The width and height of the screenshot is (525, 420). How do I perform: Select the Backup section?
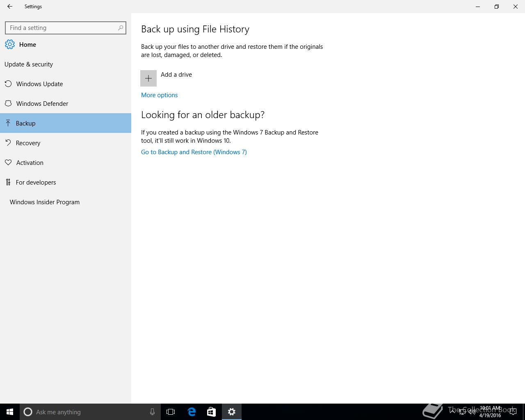[x=66, y=123]
